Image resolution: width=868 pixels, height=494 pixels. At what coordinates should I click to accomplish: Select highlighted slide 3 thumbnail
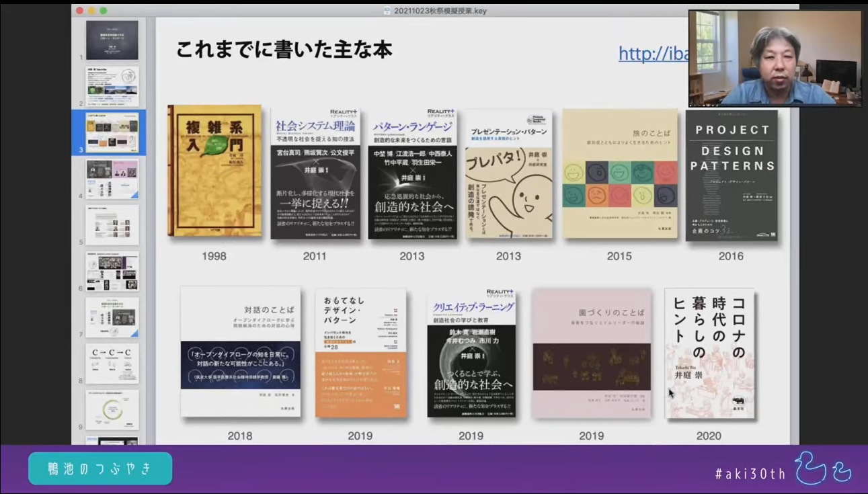click(x=112, y=132)
